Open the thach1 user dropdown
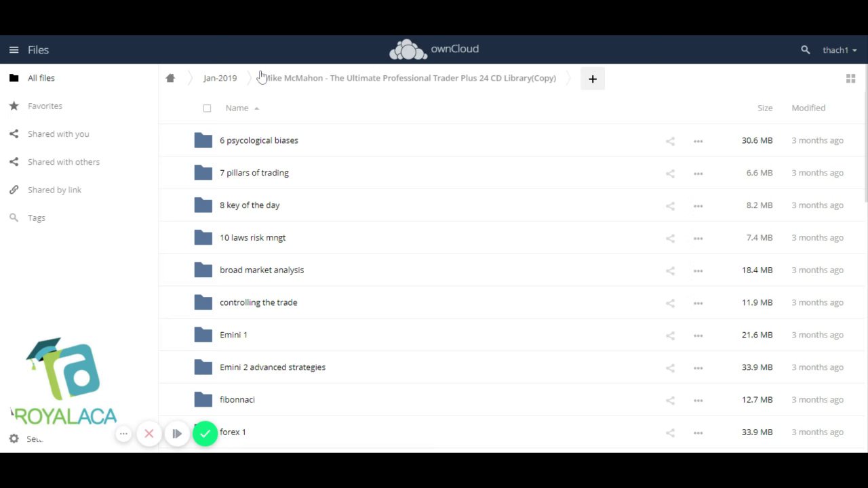The image size is (868, 488). tap(840, 50)
